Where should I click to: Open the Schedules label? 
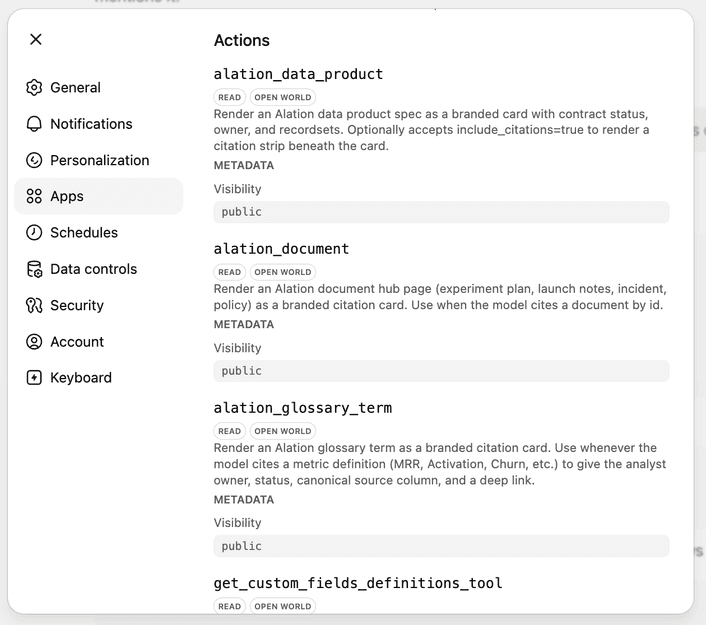click(84, 233)
